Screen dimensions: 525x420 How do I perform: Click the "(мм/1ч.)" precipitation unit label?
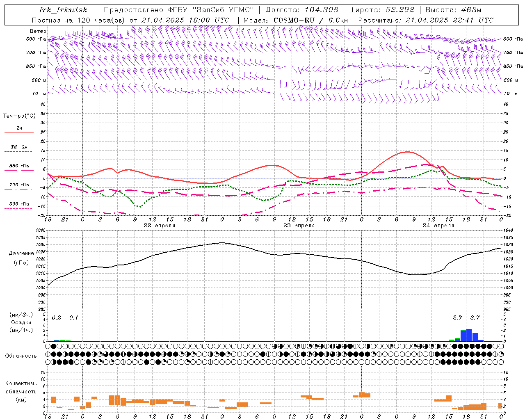pos(21,330)
